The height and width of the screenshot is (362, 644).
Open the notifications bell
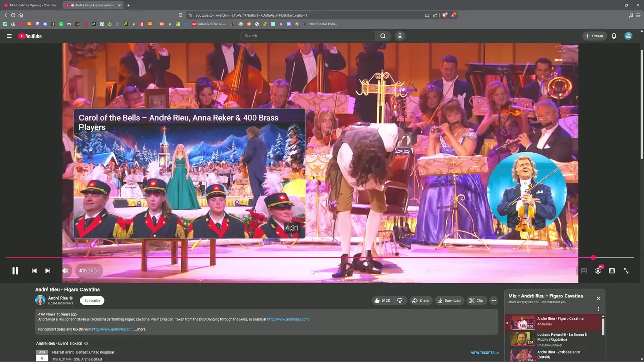(614, 36)
